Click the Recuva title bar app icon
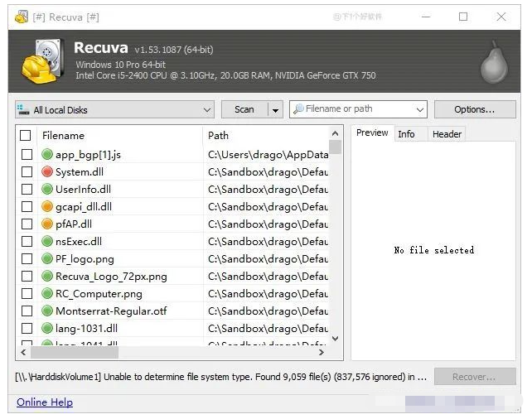The width and height of the screenshot is (532, 419). (x=21, y=17)
